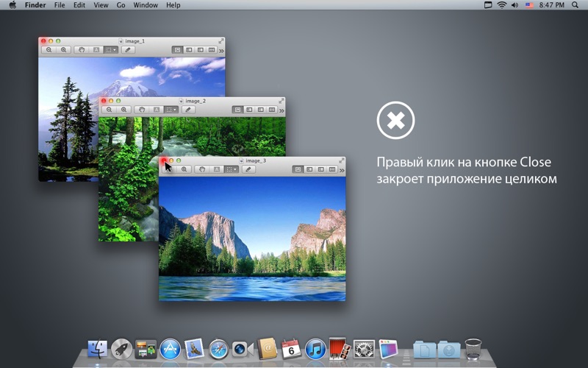Open the Go menu in the menu bar
Image resolution: width=588 pixels, height=368 pixels.
coord(121,5)
